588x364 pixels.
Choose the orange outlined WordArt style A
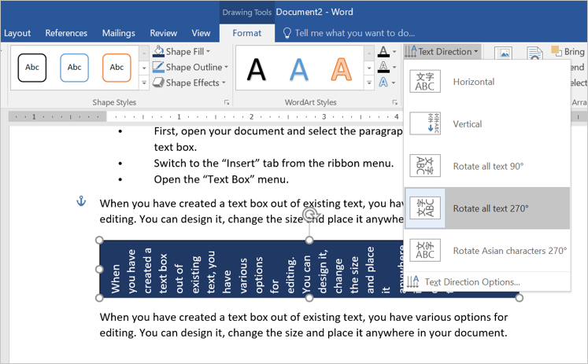coord(342,70)
